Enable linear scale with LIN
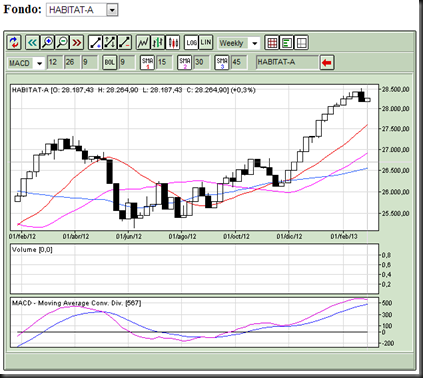423x378 pixels. 206,43
